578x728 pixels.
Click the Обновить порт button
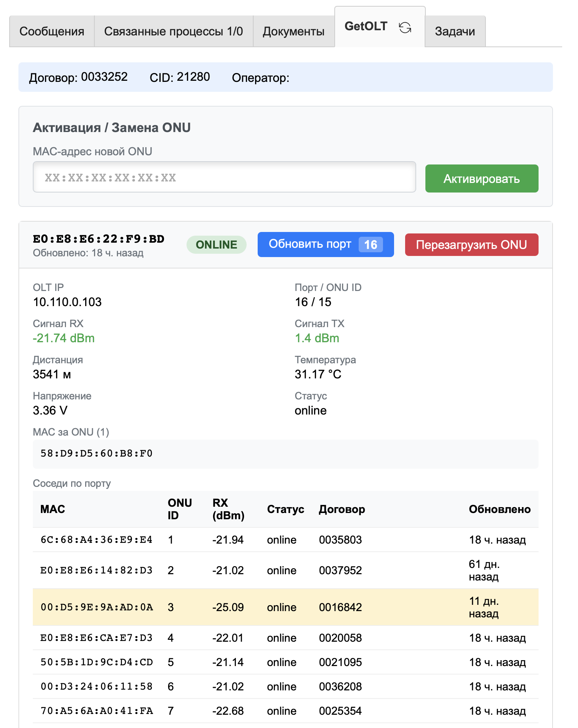point(310,244)
